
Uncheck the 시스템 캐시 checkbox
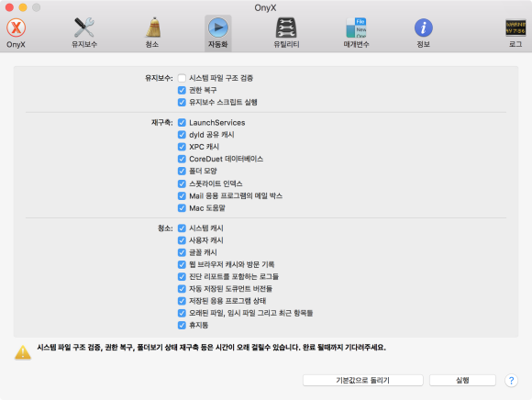tap(182, 228)
